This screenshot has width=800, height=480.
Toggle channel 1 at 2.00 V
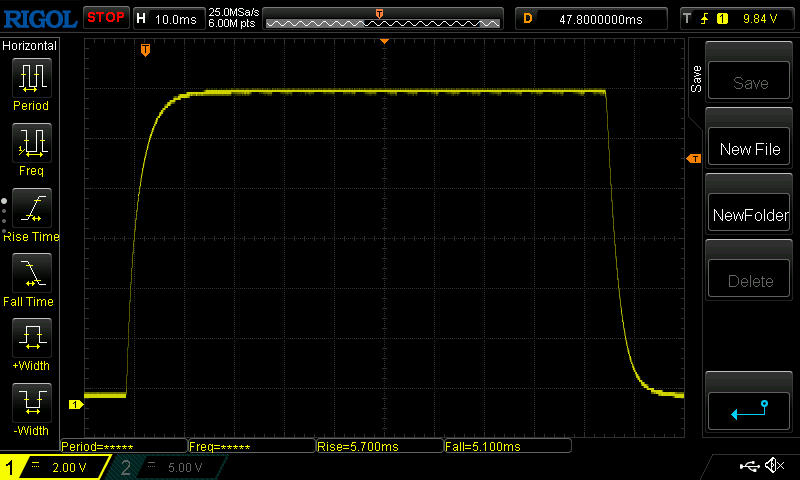point(54,467)
